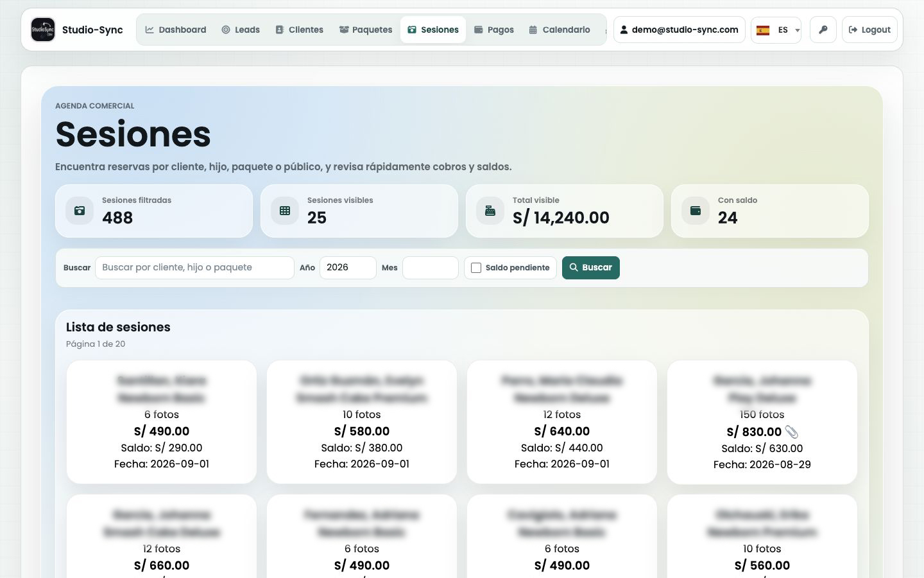Click the demo@studio-sync.com account button
Image resolution: width=924 pixels, height=578 pixels.
(x=680, y=30)
